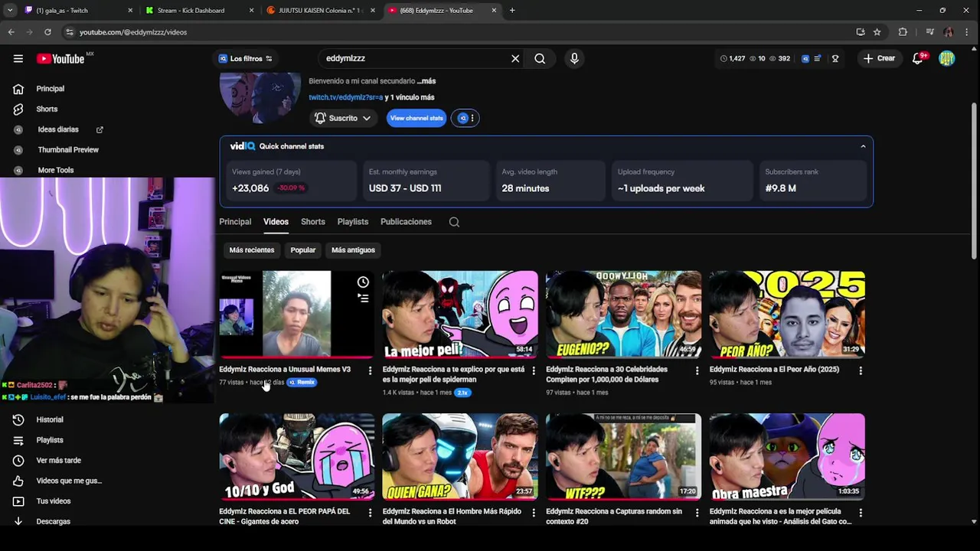980x551 pixels.
Task: Open the twitch.tv/eddymlz link
Action: point(345,97)
